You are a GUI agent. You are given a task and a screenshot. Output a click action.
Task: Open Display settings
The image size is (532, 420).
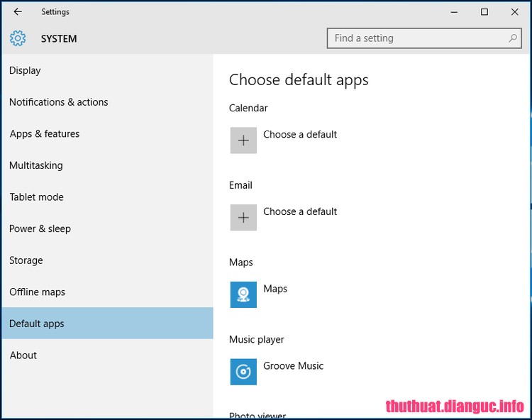click(x=108, y=70)
